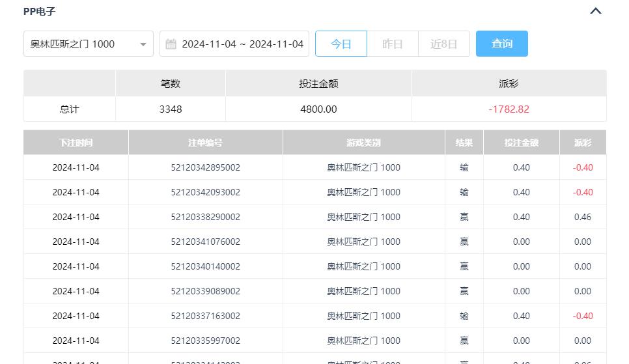The height and width of the screenshot is (364, 629).
Task: Collapse the PP电子 section with chevron
Action: [596, 11]
